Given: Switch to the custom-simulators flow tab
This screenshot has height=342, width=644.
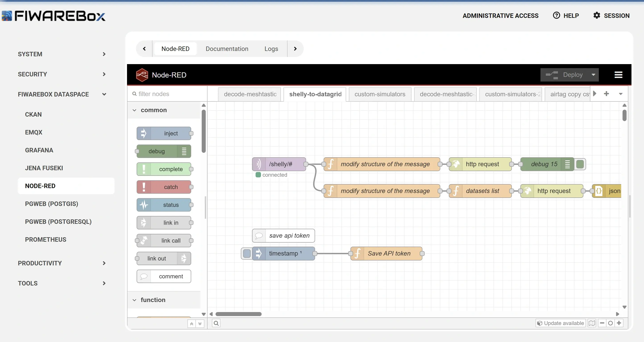Looking at the screenshot, I should click(x=379, y=94).
